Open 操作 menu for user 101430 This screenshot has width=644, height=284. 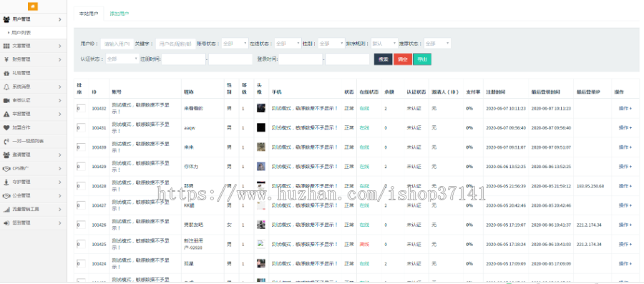[625, 147]
